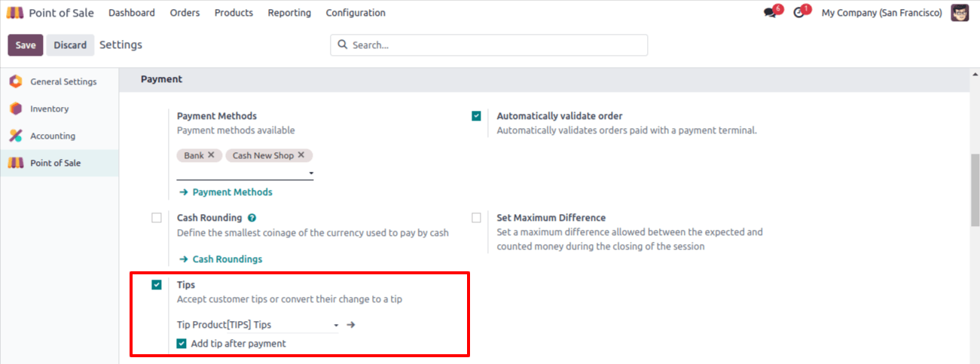The height and width of the screenshot is (364, 980).
Task: Remove the Bank payment method tag
Action: [211, 154]
